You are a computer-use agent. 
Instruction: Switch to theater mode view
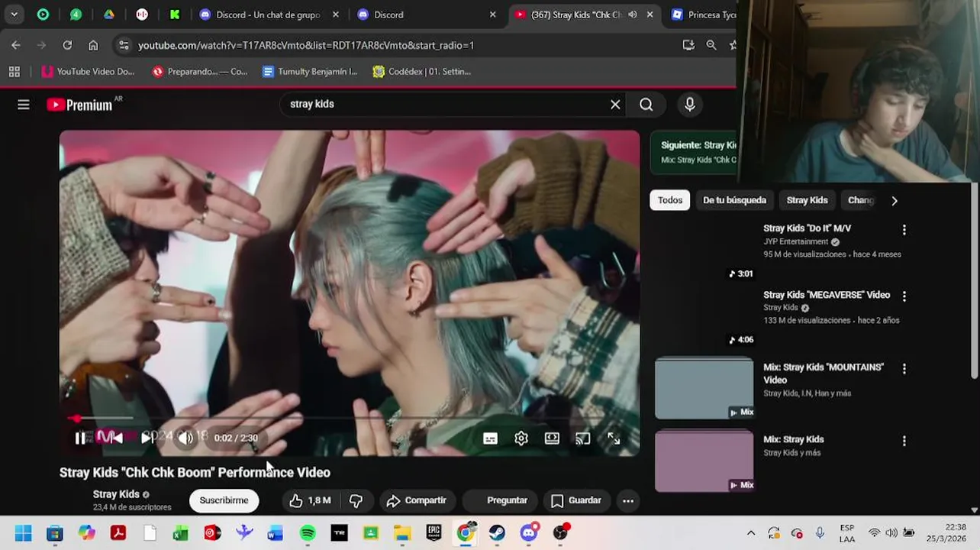[x=552, y=438]
